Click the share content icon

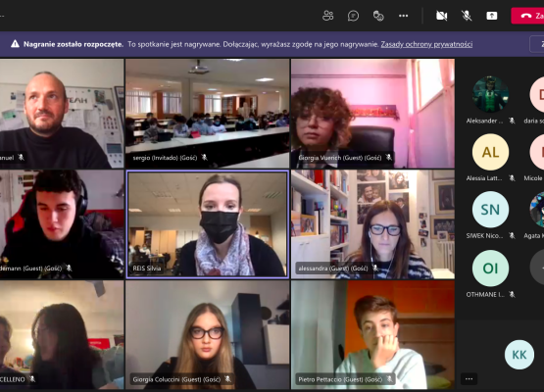tap(492, 16)
